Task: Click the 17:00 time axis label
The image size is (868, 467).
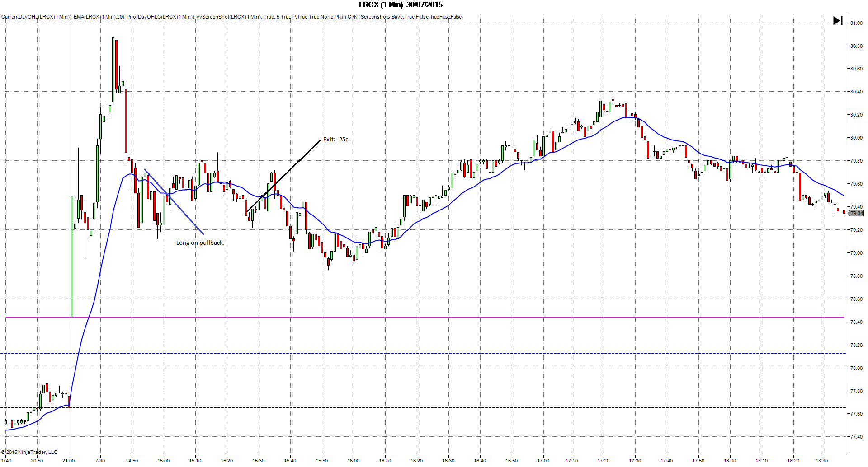Action: [543, 461]
